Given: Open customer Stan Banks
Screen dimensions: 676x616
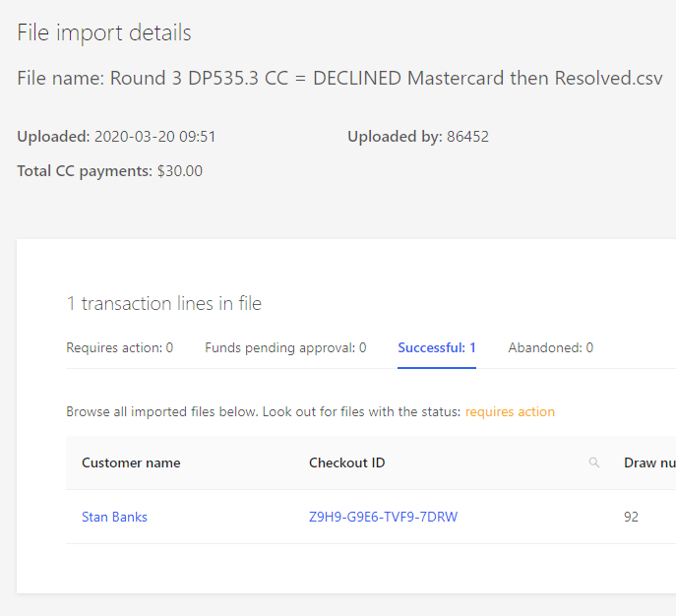Looking at the screenshot, I should pyautogui.click(x=114, y=517).
